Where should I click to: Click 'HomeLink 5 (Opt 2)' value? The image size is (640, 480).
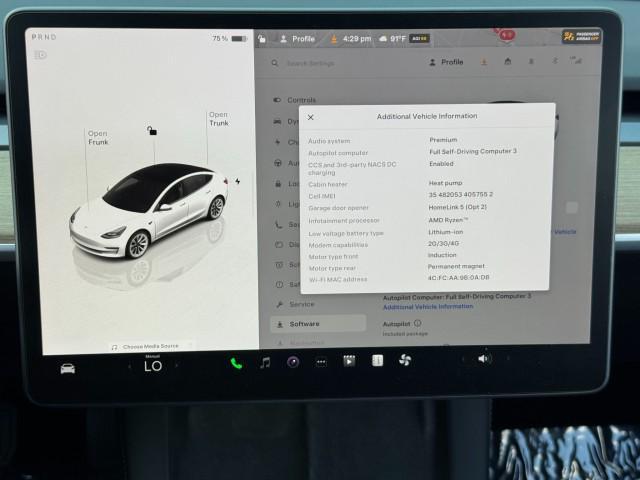(x=458, y=207)
